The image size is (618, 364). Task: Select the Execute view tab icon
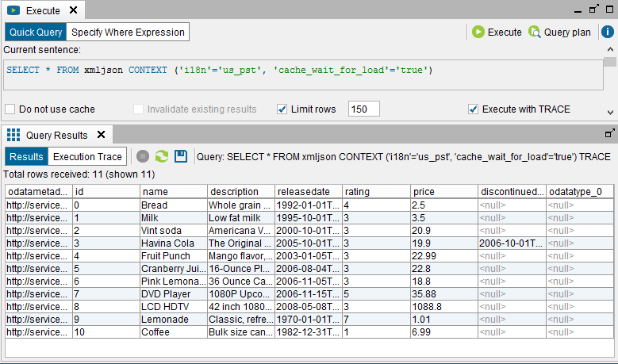[x=13, y=10]
